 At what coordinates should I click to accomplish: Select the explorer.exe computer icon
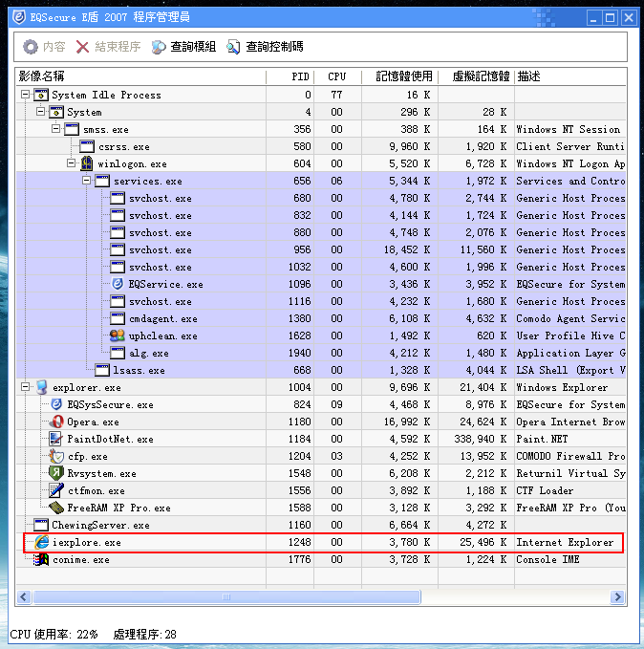click(41, 387)
